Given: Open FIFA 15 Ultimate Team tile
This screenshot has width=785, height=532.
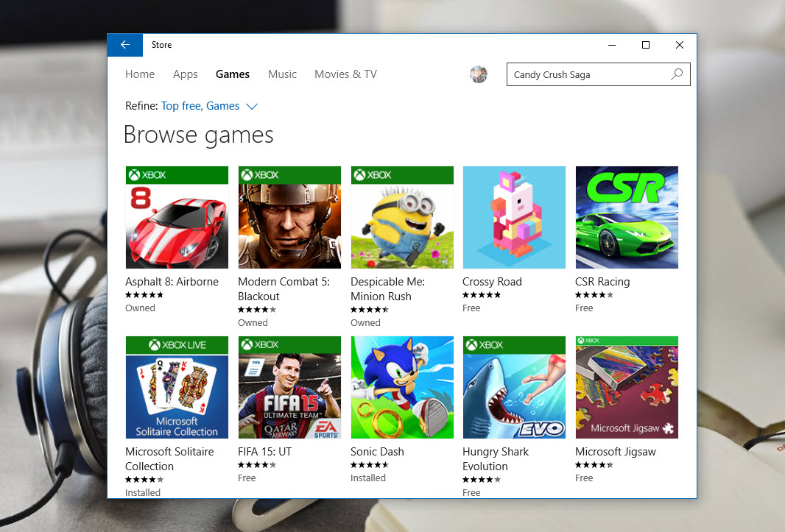Looking at the screenshot, I should (289, 387).
